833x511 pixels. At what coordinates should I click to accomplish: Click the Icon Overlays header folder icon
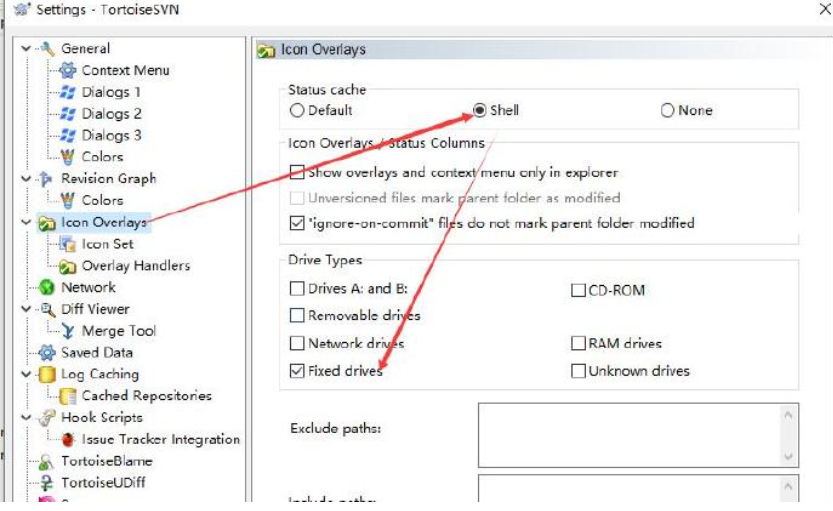tap(266, 50)
